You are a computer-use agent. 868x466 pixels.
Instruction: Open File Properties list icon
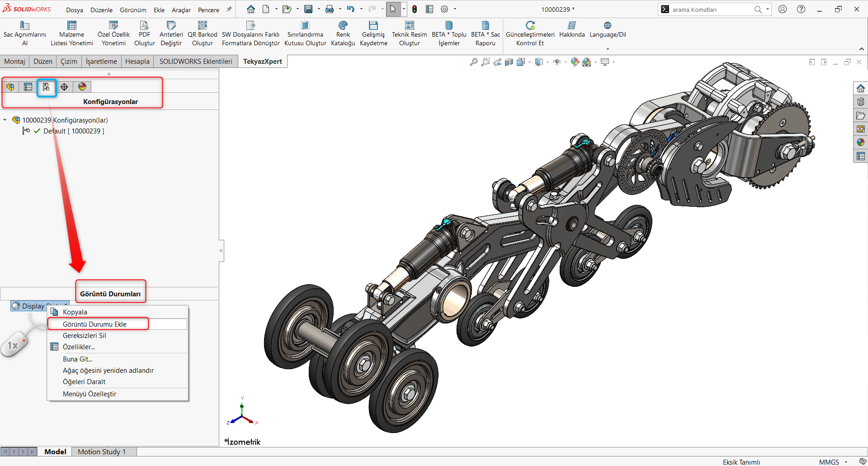coord(429,9)
